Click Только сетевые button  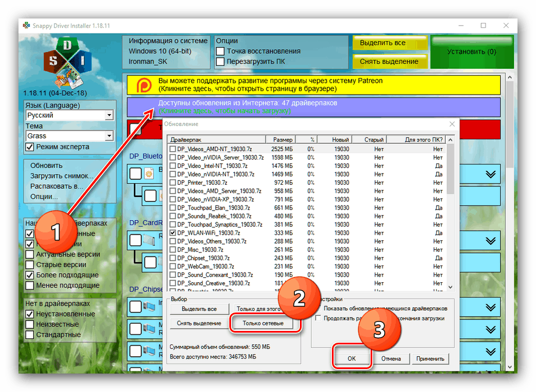[263, 323]
